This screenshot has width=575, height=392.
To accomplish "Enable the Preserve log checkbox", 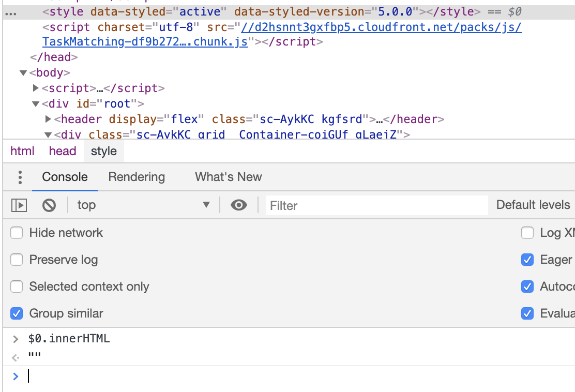I will click(x=17, y=260).
